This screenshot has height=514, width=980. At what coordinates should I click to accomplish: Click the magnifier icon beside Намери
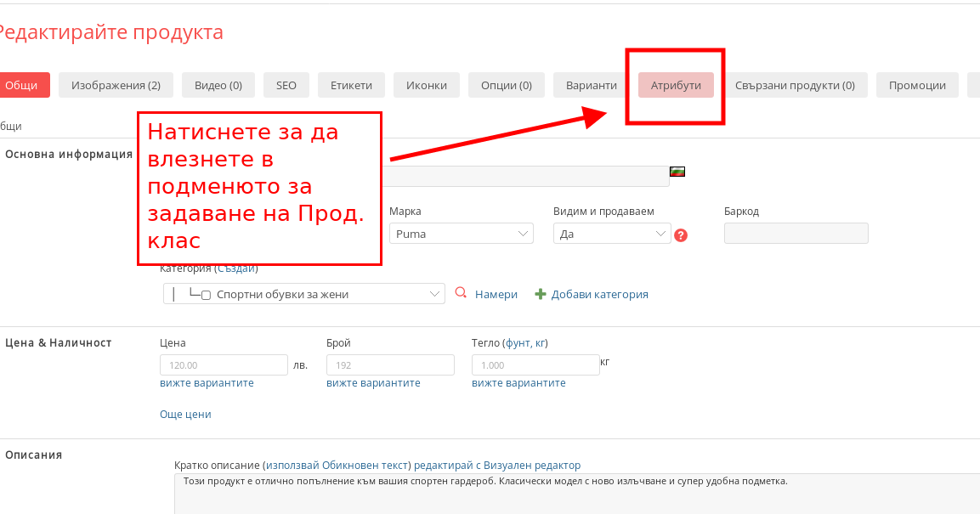pos(462,293)
